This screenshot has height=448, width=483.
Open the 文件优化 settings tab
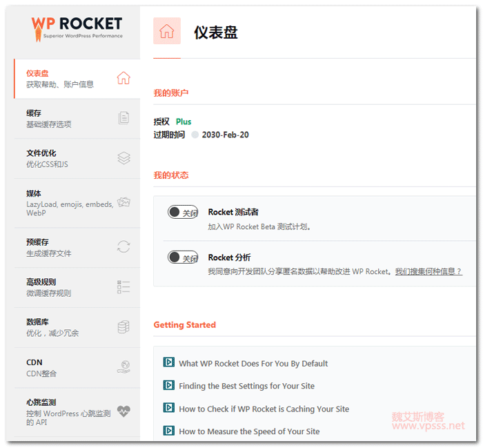(x=77, y=159)
